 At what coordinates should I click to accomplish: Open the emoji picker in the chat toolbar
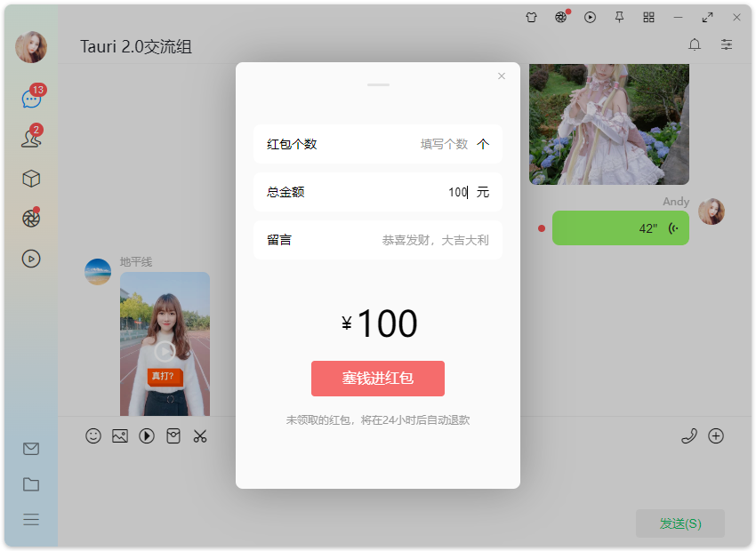[x=93, y=435]
